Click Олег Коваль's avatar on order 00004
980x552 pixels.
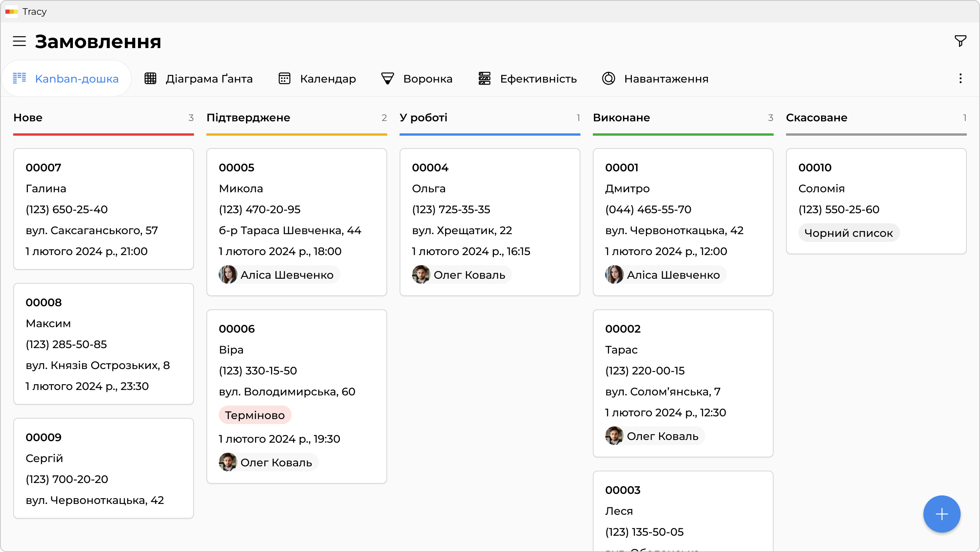click(x=421, y=275)
